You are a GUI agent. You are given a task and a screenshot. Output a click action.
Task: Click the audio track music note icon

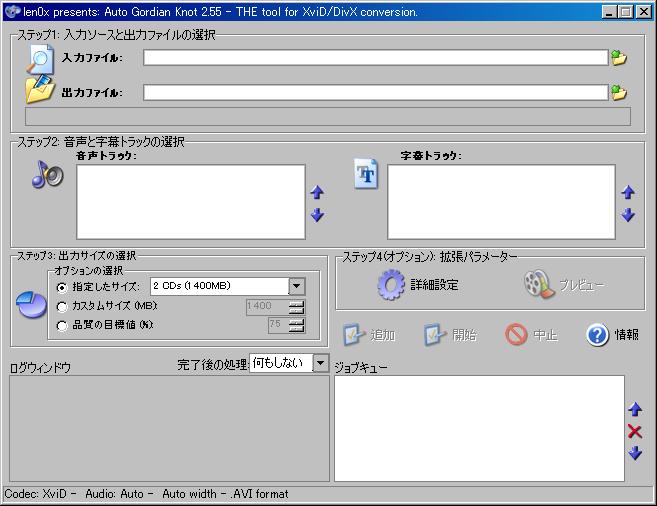[x=47, y=174]
